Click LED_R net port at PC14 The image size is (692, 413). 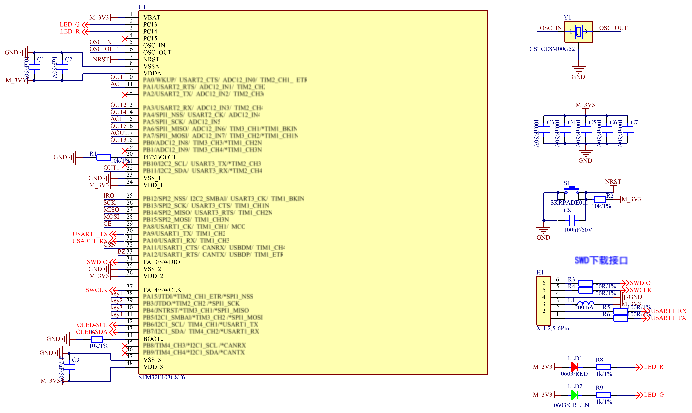click(x=74, y=31)
